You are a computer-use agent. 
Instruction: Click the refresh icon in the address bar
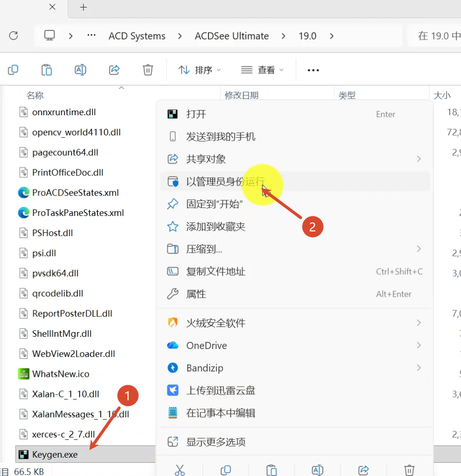(13, 36)
